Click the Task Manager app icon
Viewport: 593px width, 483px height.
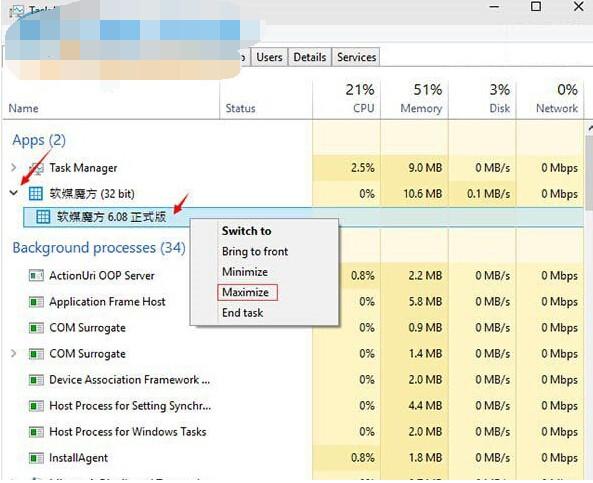coord(36,168)
